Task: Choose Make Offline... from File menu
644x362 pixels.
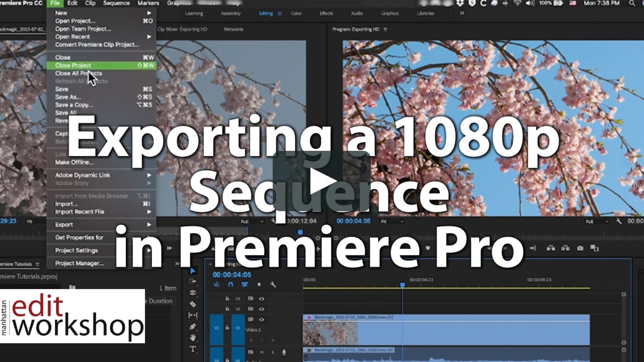Action: click(x=102, y=162)
